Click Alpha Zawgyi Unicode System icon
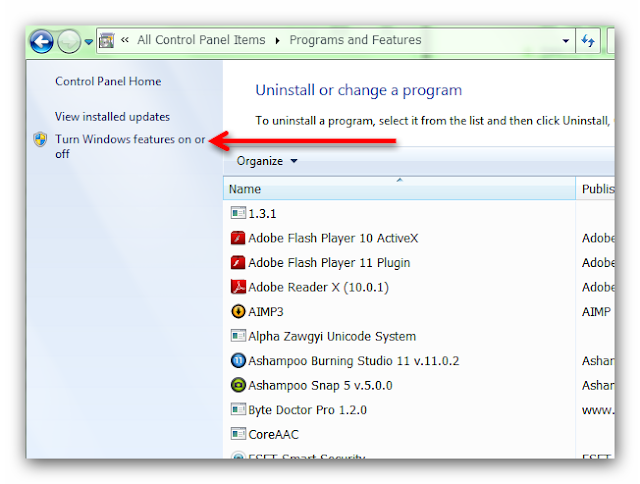Viewport: 640px width, 484px height. click(238, 336)
